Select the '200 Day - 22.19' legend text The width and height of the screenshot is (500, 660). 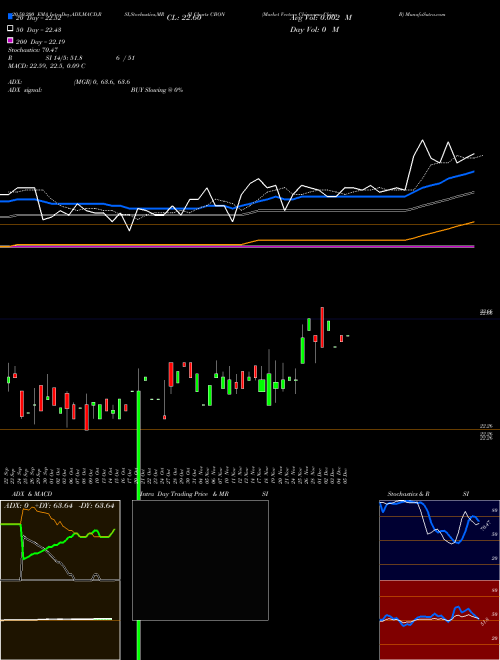[x=40, y=42]
